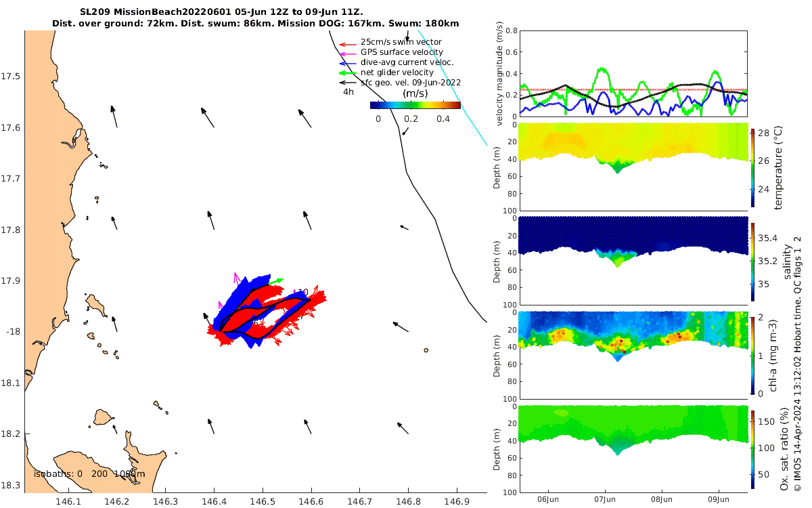Click the salinity depth section panel
This screenshot has height=508, width=812.
[633, 261]
